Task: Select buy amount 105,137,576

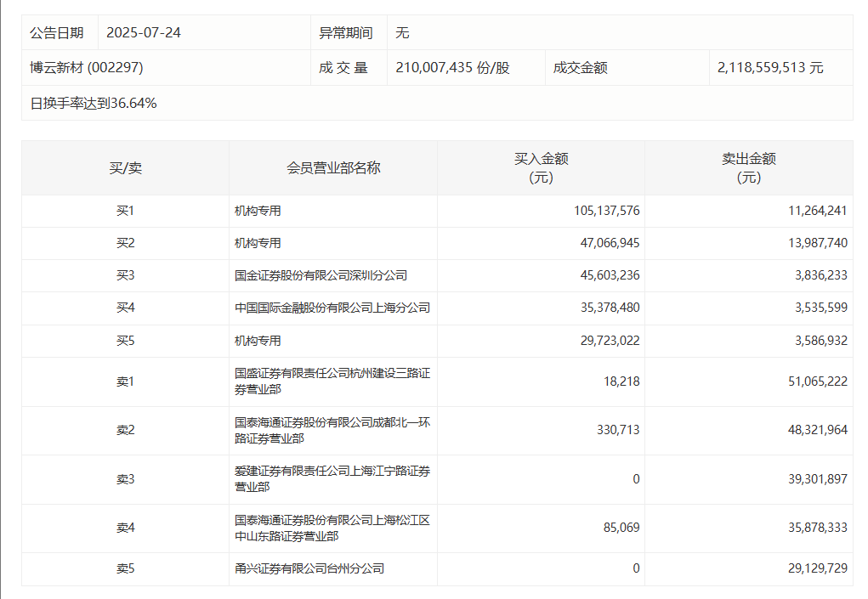Action: (x=606, y=211)
